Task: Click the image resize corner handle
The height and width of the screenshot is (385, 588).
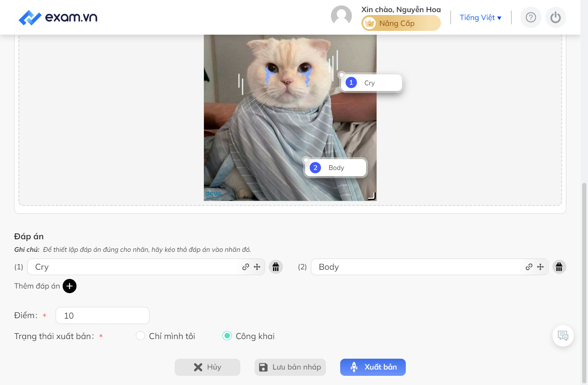Action: pyautogui.click(x=372, y=196)
